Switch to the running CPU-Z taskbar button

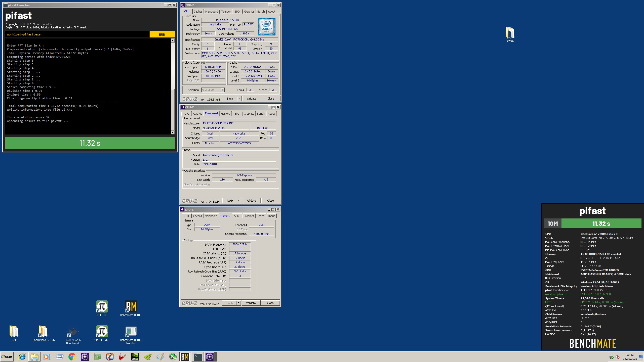point(210,356)
